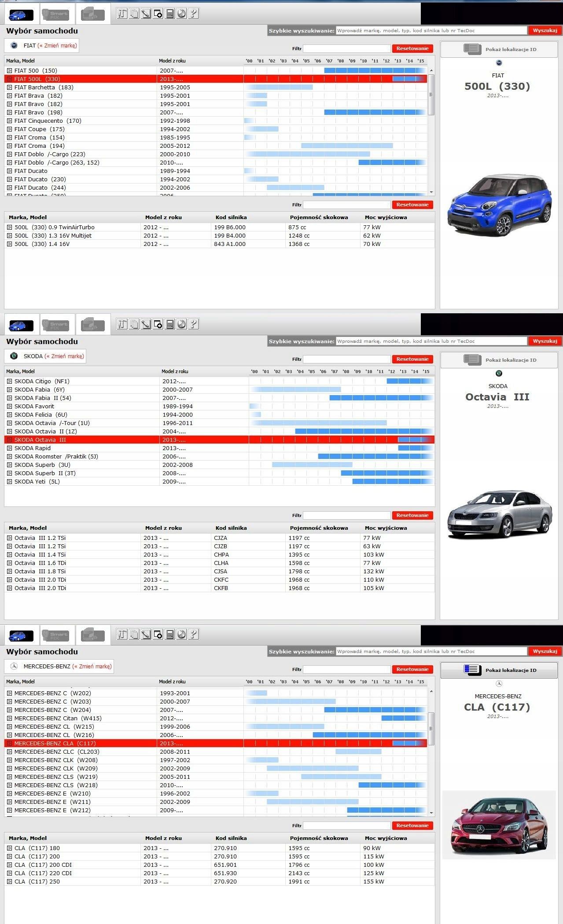Click copy documents icon in FIAT panel toolbar
The width and height of the screenshot is (563, 924).
tap(134, 14)
